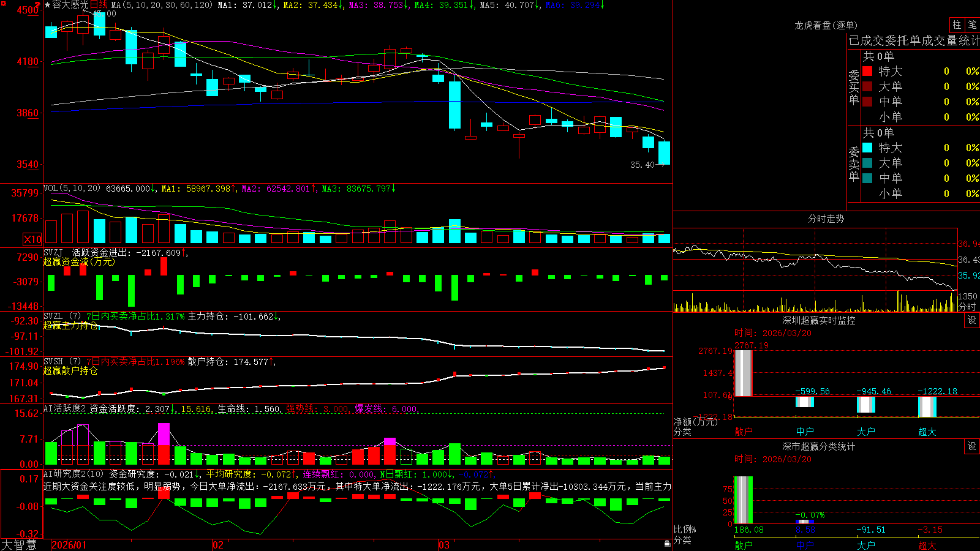The height and width of the screenshot is (551, 980).
Task: Click the SVSH (7) indicator label
Action: pos(62,362)
